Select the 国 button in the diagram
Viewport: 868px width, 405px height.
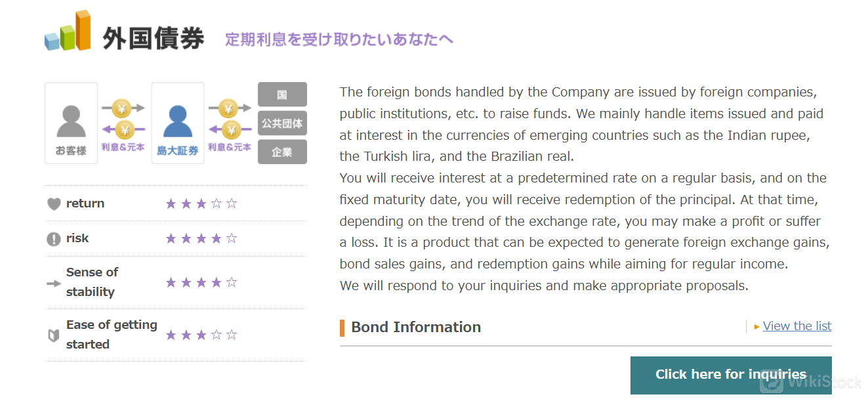tap(282, 94)
